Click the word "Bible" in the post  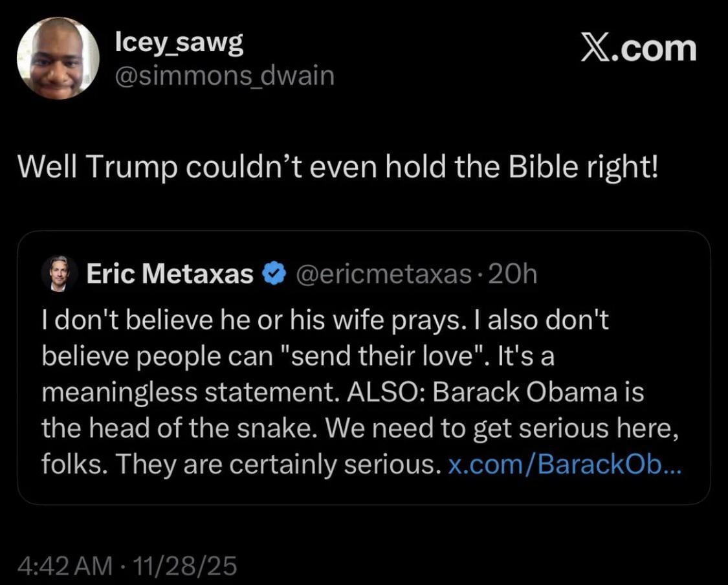[x=540, y=170]
